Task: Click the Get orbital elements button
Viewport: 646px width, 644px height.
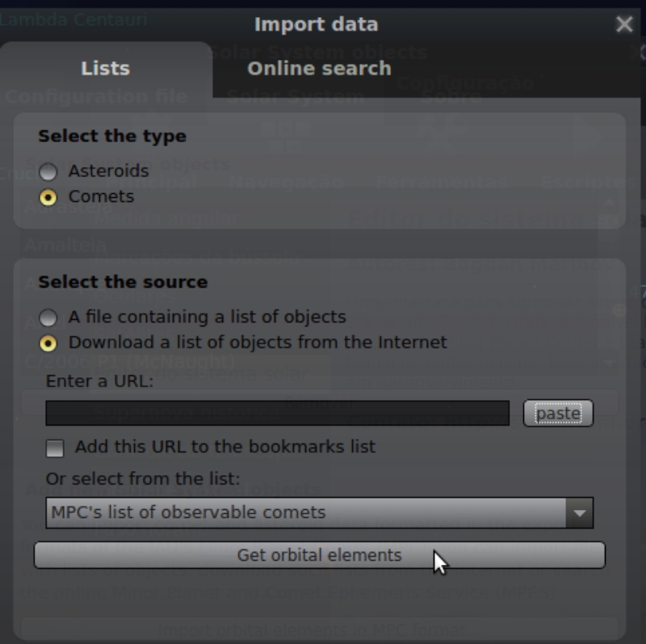Action: (x=319, y=555)
